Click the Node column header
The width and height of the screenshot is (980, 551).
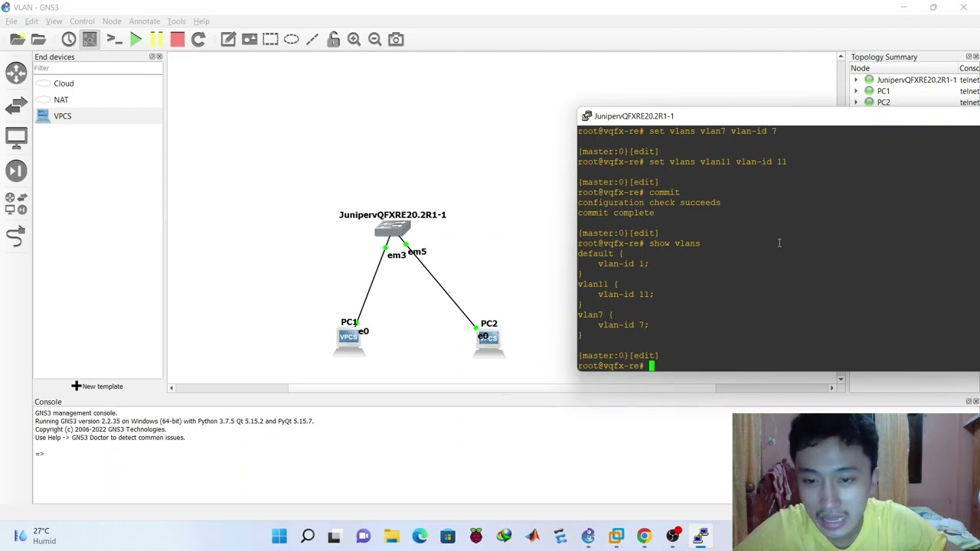(903, 68)
